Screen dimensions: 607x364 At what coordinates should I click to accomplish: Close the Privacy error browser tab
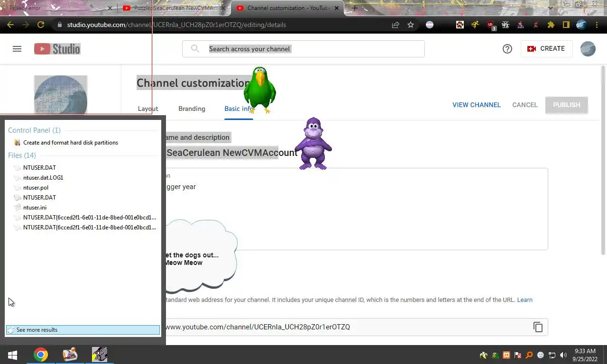[x=110, y=8]
